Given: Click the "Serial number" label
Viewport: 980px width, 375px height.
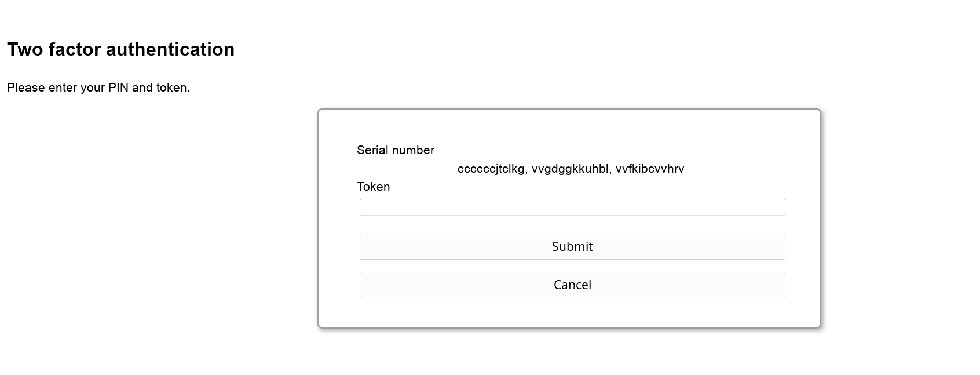Looking at the screenshot, I should (395, 150).
